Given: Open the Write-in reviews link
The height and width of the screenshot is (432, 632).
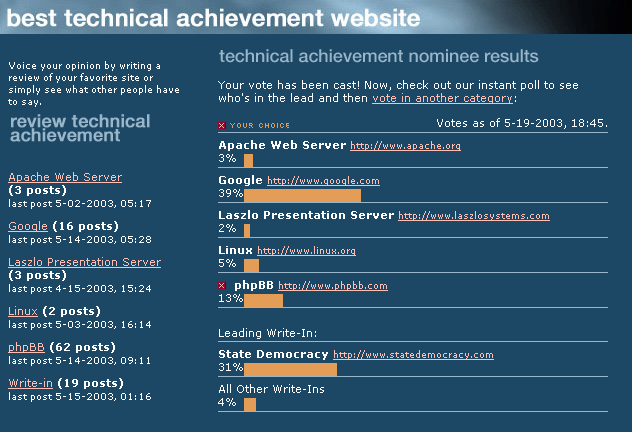Looking at the screenshot, I should tap(30, 383).
